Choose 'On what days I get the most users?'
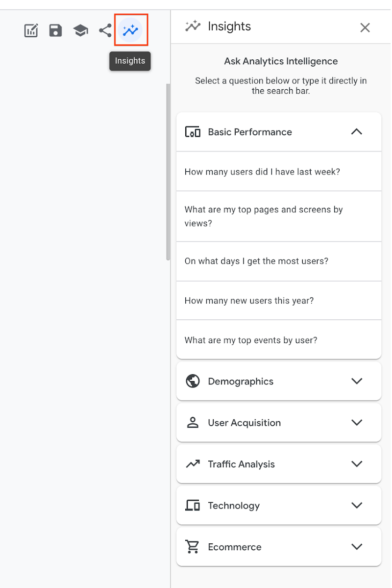Screen dimensions: 392x588 (x=256, y=261)
